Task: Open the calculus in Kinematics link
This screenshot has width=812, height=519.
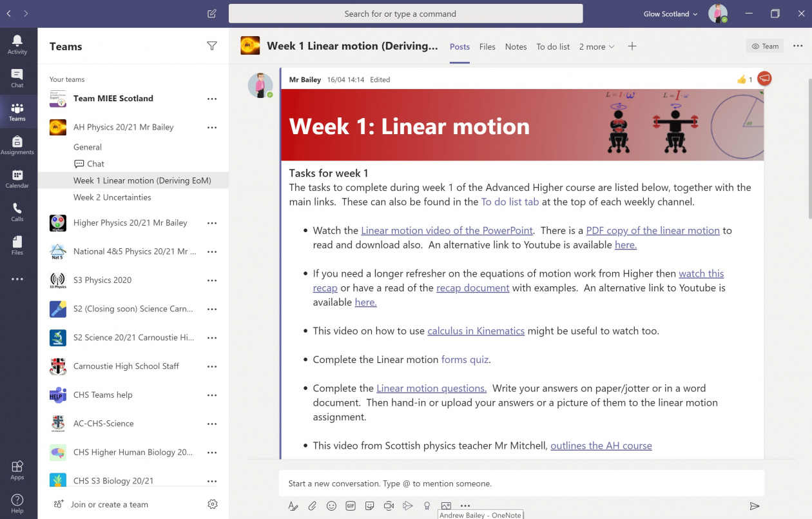Action: coord(476,331)
